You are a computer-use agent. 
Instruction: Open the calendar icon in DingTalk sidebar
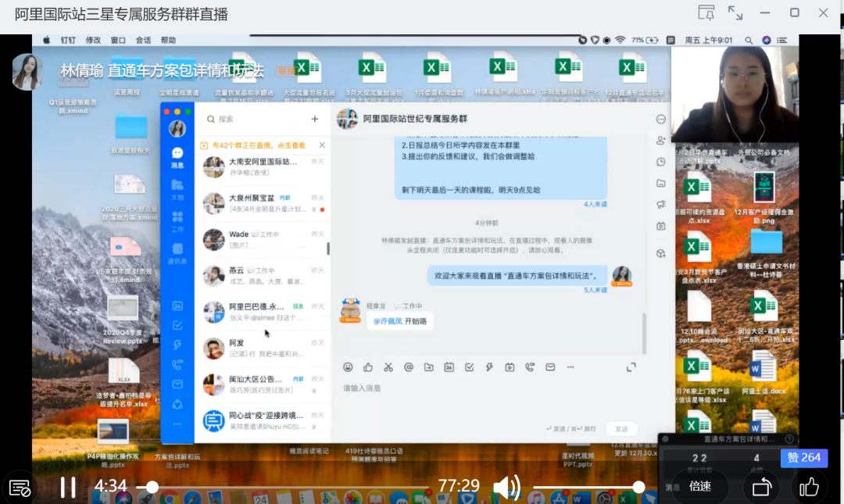click(x=177, y=306)
